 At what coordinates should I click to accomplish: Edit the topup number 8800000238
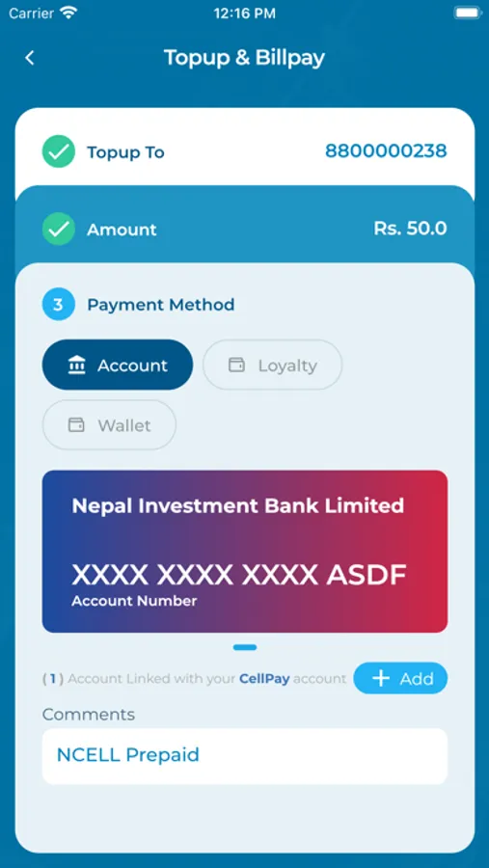point(386,150)
